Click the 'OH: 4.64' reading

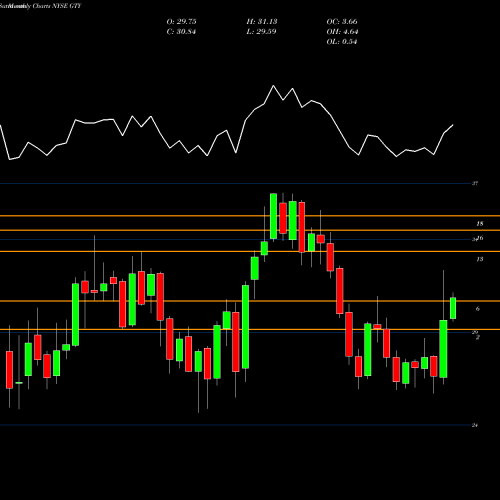point(342,32)
